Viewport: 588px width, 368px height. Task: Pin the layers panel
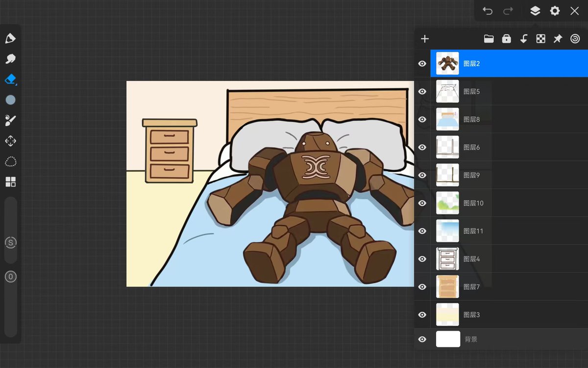[558, 39]
